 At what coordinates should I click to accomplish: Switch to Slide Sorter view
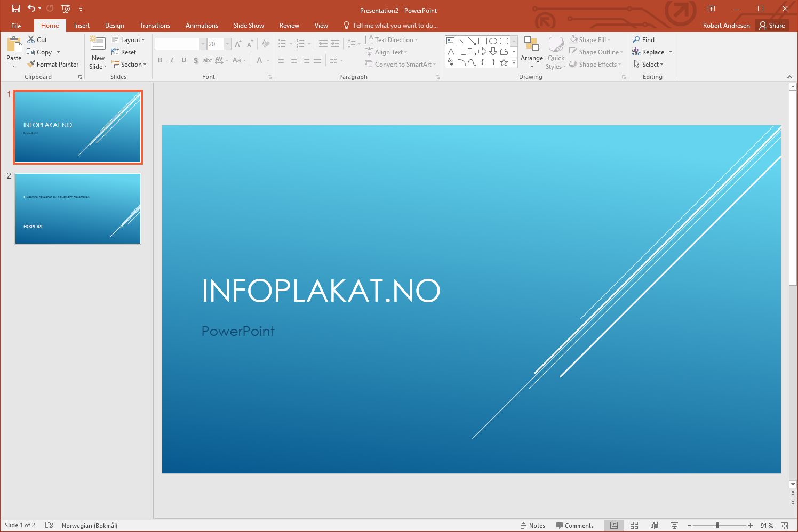(634, 526)
